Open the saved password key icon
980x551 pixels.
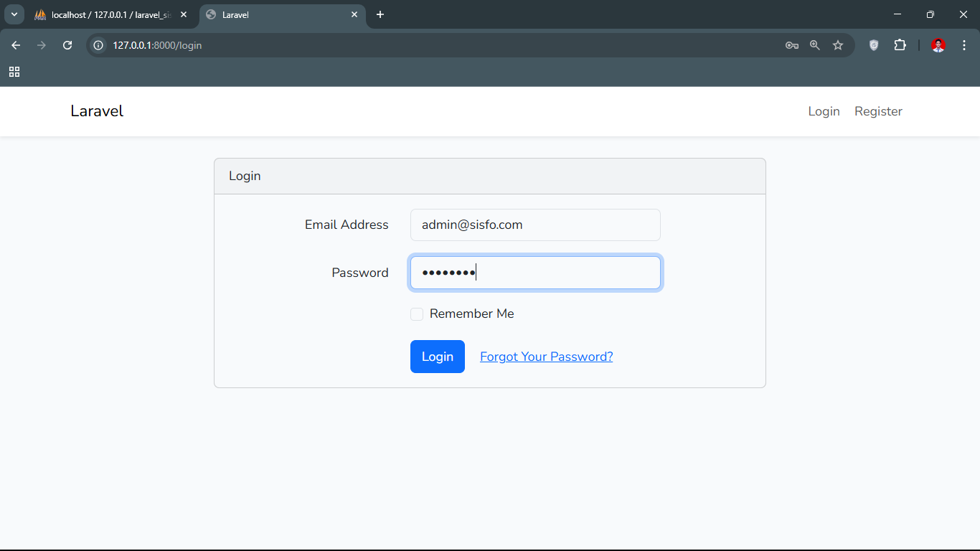(x=792, y=45)
